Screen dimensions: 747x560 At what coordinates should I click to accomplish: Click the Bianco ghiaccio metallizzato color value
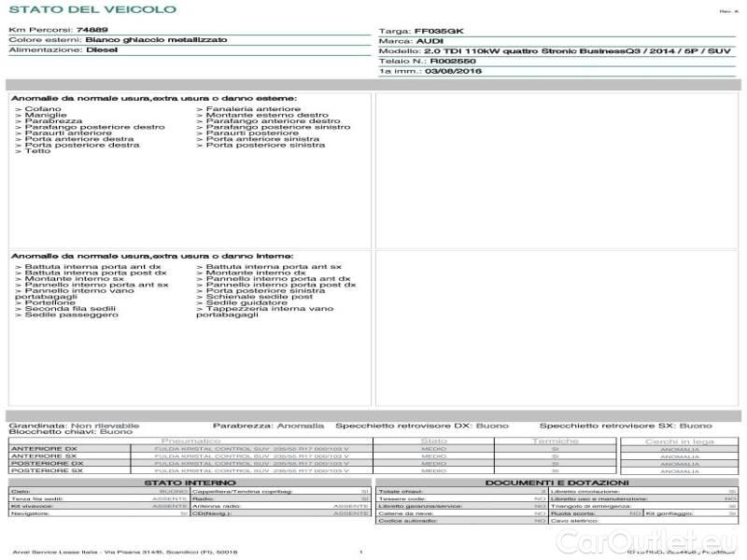(156, 39)
